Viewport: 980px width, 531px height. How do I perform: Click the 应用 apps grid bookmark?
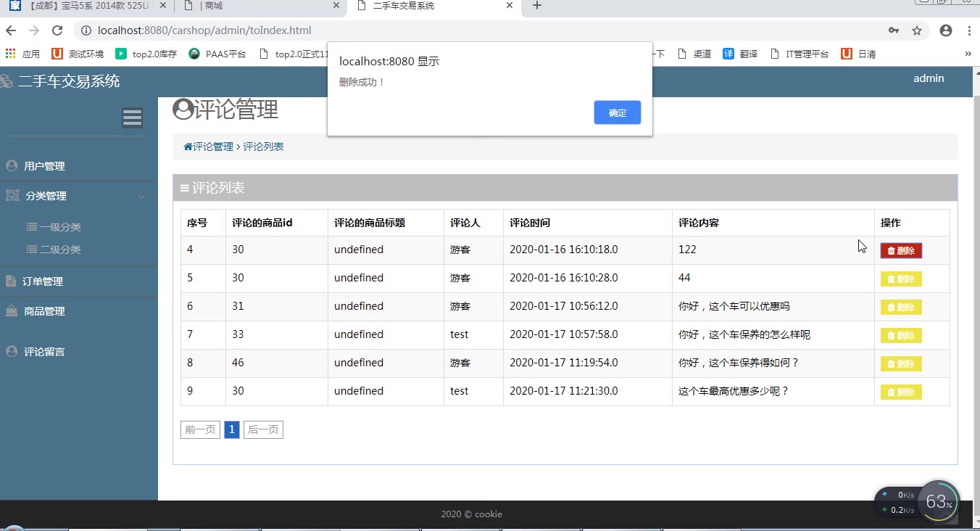pyautogui.click(x=22, y=54)
